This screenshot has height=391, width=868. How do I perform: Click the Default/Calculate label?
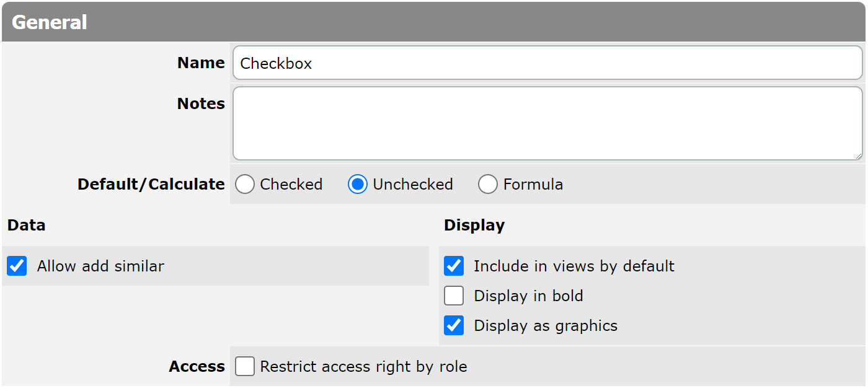tap(151, 184)
